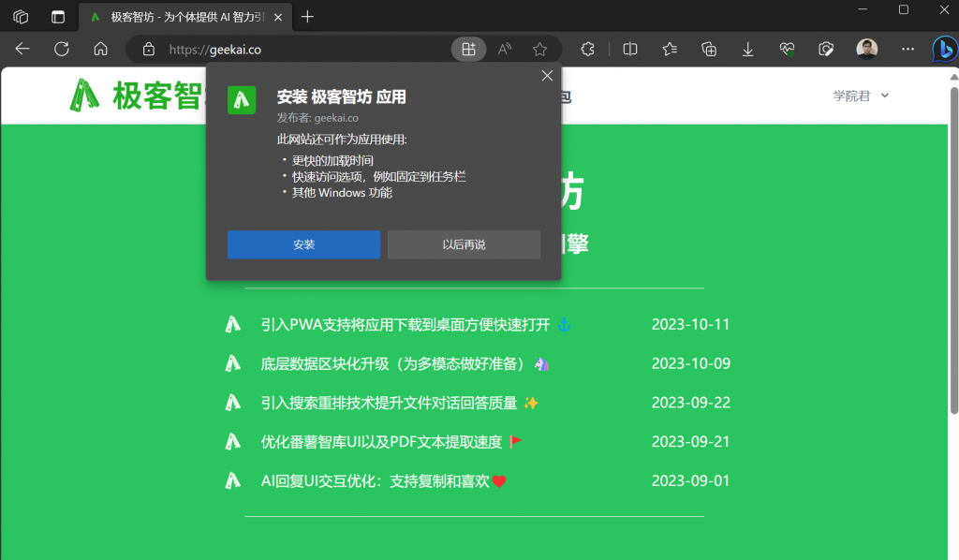The image size is (959, 560).
Task: Open news AI回复UI交互优化
Action: pos(383,481)
